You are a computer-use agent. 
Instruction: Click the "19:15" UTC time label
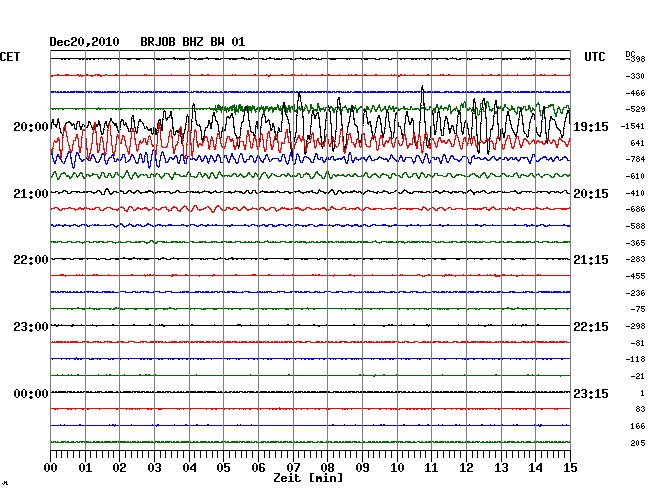point(591,127)
